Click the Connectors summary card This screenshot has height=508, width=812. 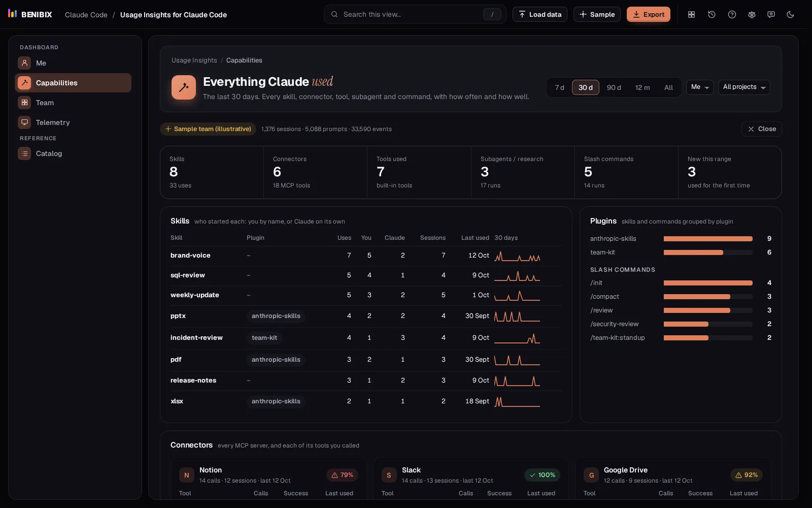[x=316, y=172]
